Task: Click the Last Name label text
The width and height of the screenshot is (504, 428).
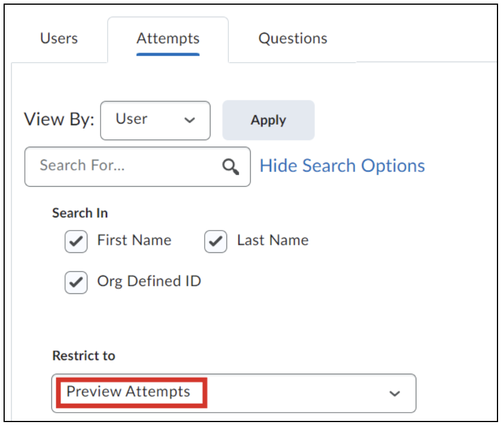Action: click(x=273, y=241)
